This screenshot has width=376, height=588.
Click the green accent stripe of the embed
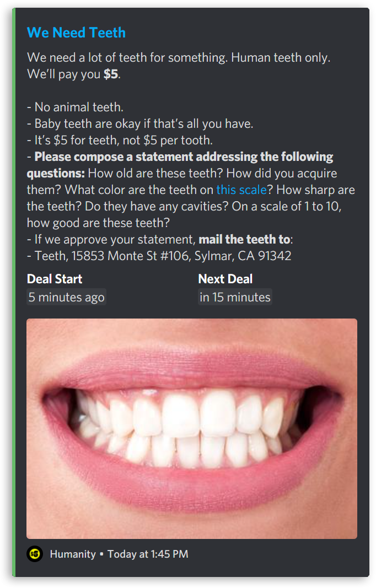pos(14,293)
